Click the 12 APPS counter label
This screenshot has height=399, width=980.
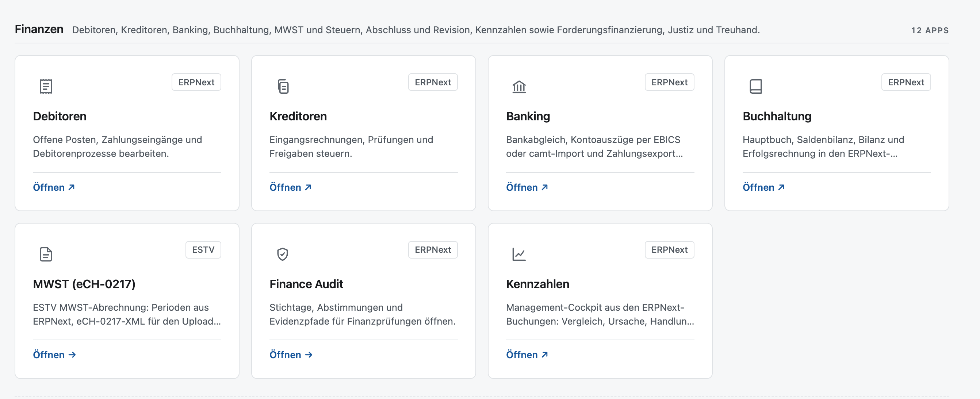point(930,30)
